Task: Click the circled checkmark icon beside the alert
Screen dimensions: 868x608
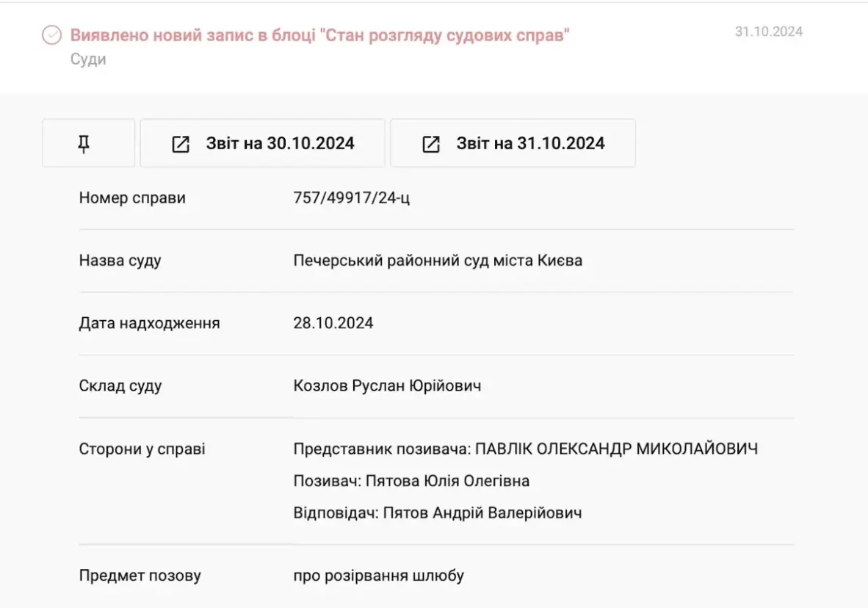Action: coord(51,35)
